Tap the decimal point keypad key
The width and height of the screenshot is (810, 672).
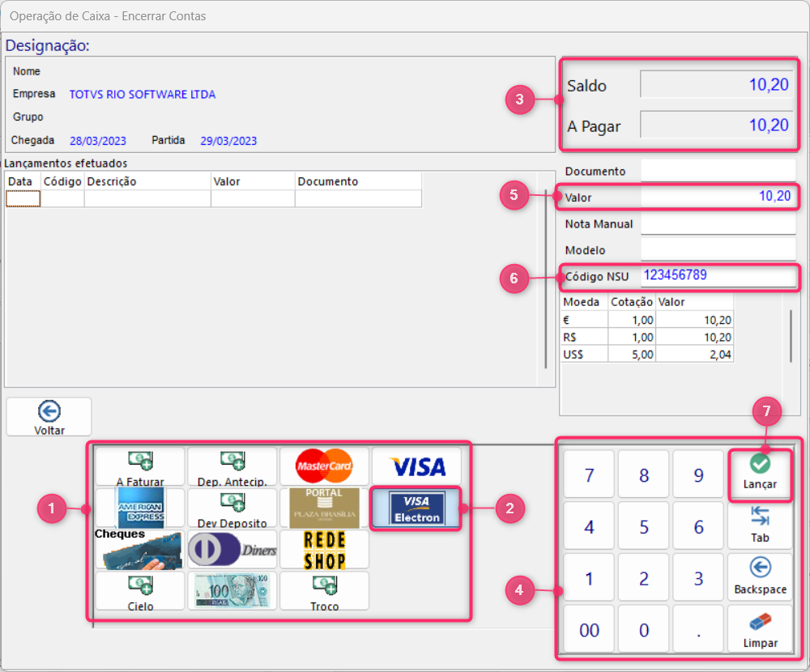pyautogui.click(x=698, y=630)
